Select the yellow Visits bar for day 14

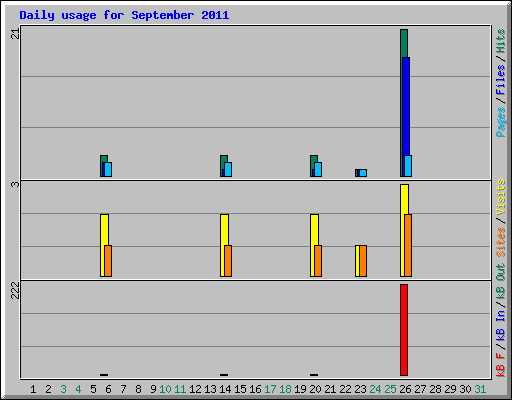[224, 230]
